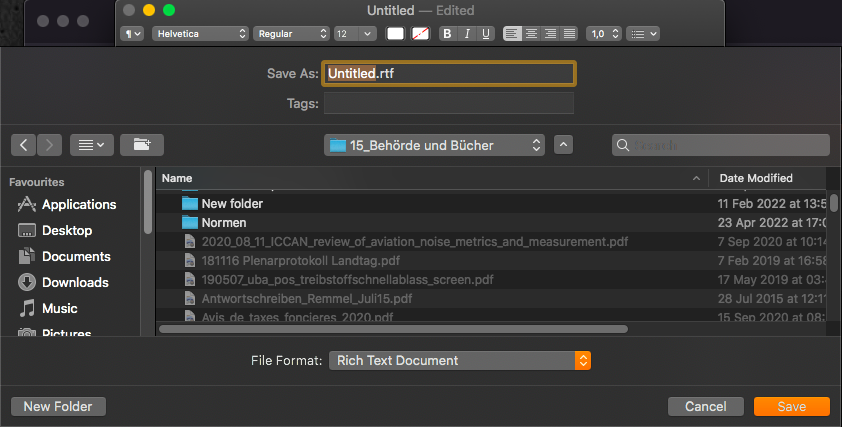The image size is (842, 427).
Task: Click date 11 Feb 2022 of New folder
Action: point(772,204)
